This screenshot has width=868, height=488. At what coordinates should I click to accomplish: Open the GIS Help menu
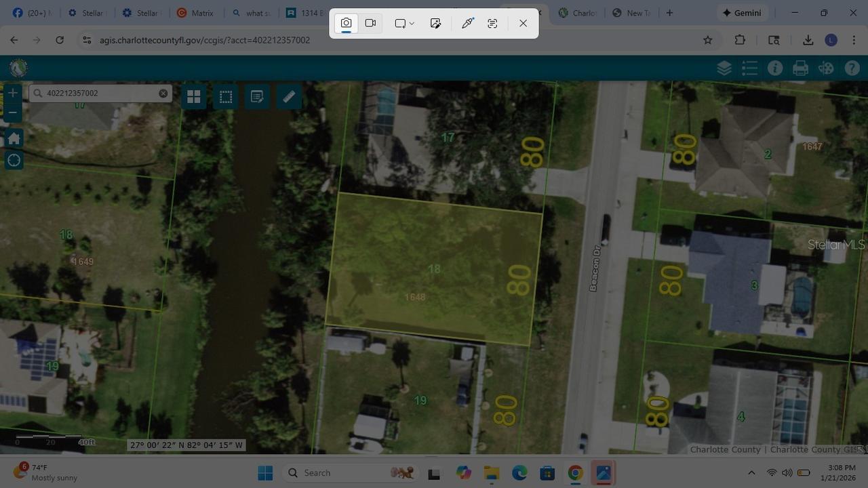click(852, 68)
